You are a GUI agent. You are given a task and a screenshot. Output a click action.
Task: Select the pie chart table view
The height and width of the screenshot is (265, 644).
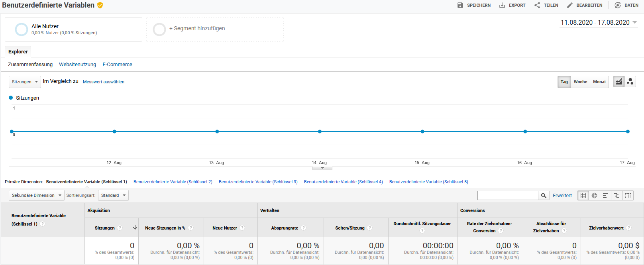tap(594, 195)
